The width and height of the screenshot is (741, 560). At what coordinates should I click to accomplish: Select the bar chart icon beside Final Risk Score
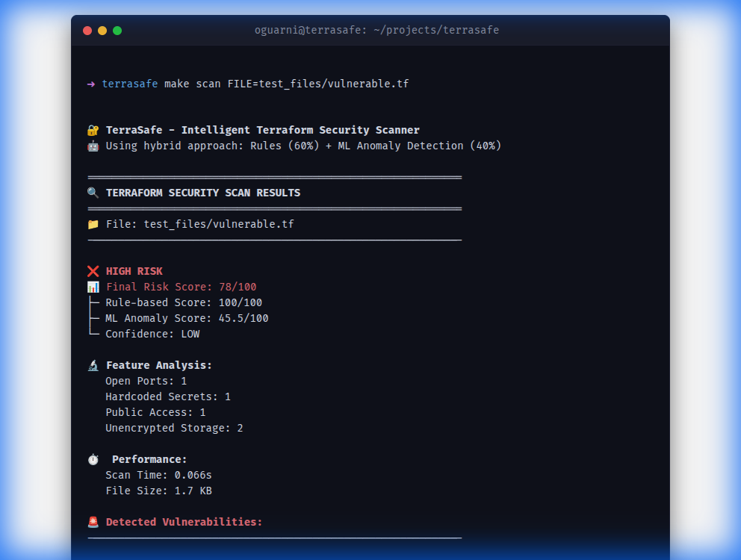[93, 286]
